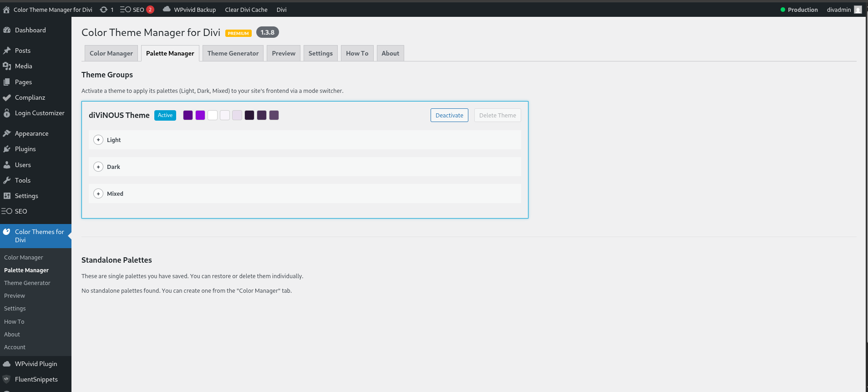Click the SEO icon in admin bar

point(126,10)
